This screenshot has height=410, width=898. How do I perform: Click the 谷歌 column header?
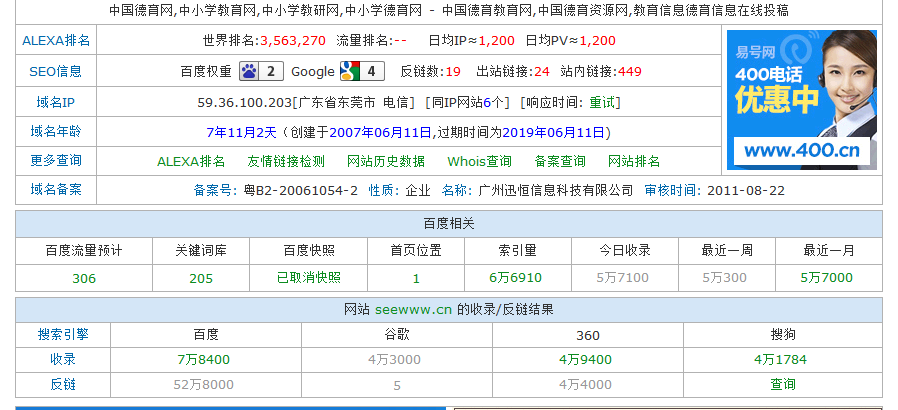point(397,334)
